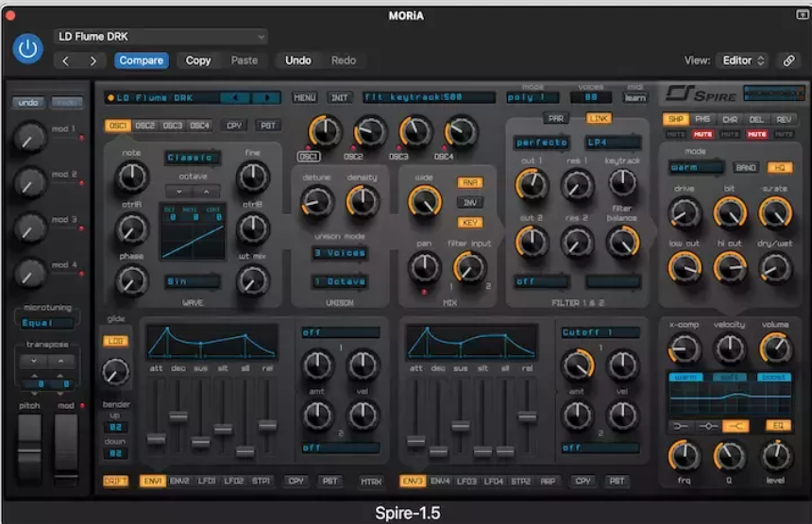Viewport: 812px width, 524px height.
Task: Open the LP4 filter mode selector
Action: tap(613, 143)
